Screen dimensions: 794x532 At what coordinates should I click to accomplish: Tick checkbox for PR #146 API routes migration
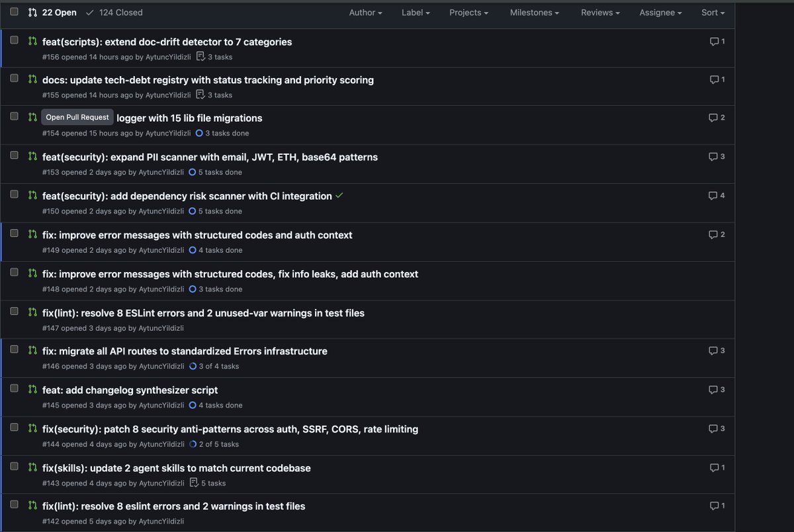pyautogui.click(x=14, y=349)
